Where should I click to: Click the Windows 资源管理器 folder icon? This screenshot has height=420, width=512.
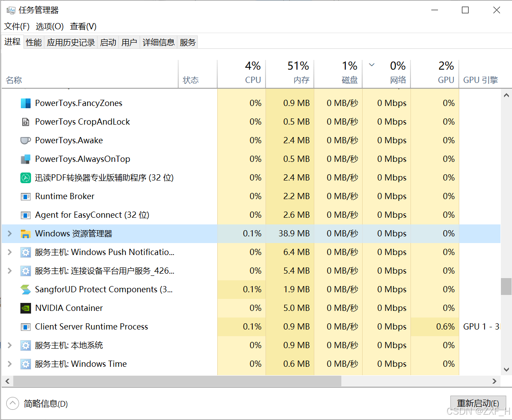click(25, 234)
